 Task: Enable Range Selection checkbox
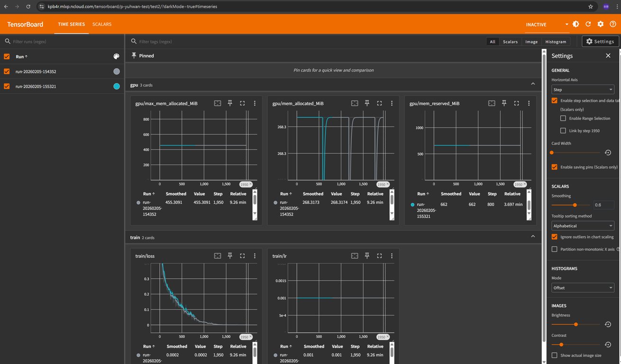(x=563, y=118)
